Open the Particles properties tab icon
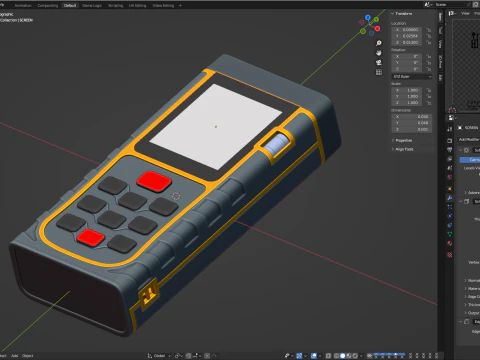This screenshot has height=360, width=480. 450,207
